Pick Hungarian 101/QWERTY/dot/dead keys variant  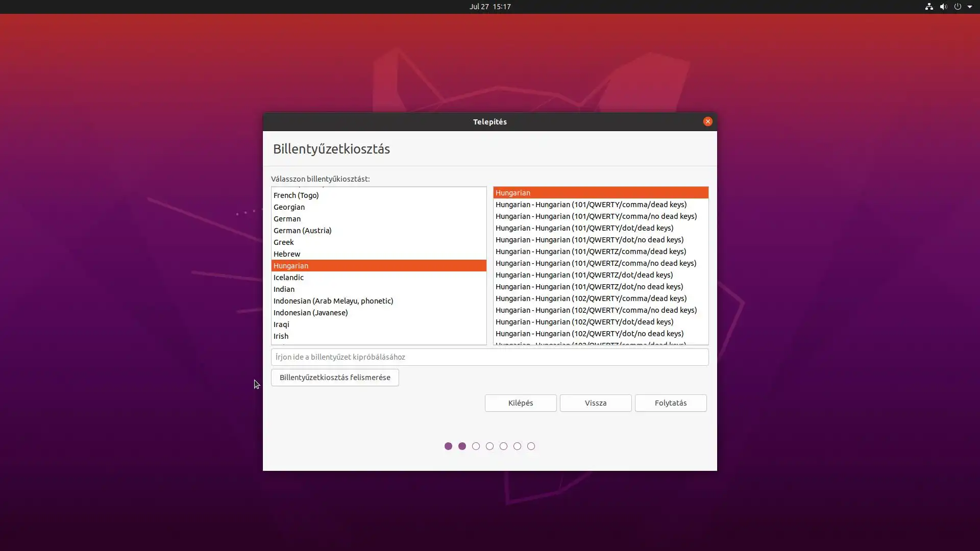click(x=584, y=228)
